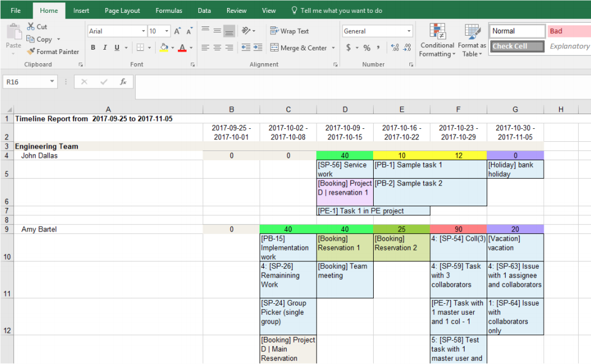The width and height of the screenshot is (591, 364).
Task: Expand the General number format dropdown
Action: pos(409,31)
